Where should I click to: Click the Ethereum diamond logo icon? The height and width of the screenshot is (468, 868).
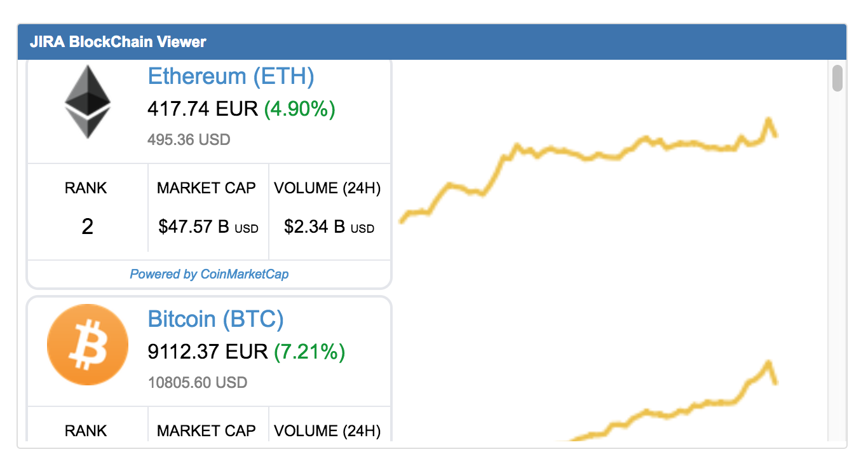tap(88, 102)
